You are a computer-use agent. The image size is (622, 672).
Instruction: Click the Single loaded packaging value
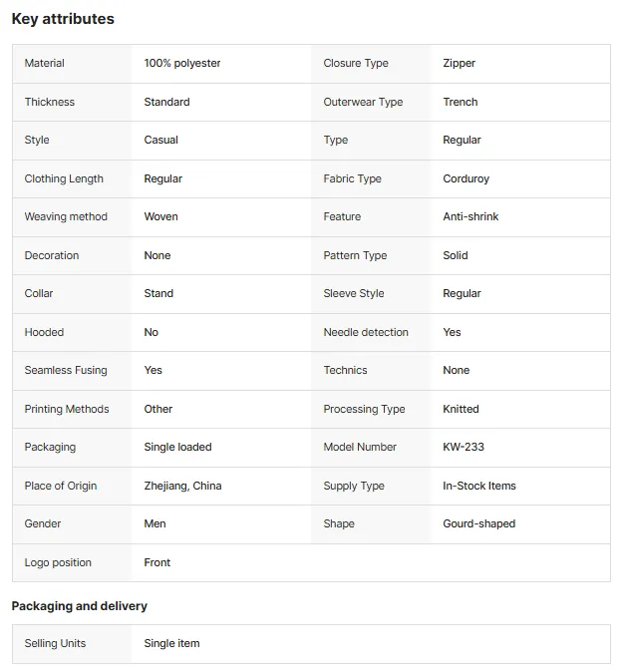click(x=177, y=447)
